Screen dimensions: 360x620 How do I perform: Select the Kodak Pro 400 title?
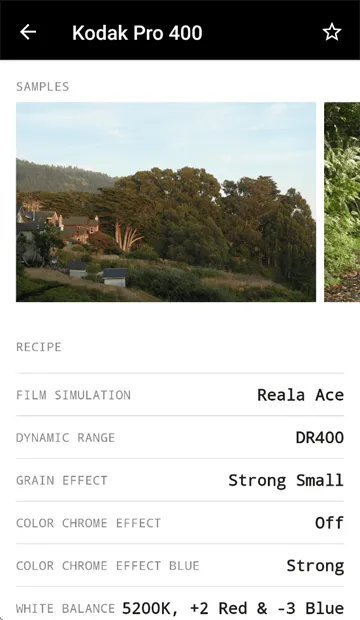tap(137, 32)
